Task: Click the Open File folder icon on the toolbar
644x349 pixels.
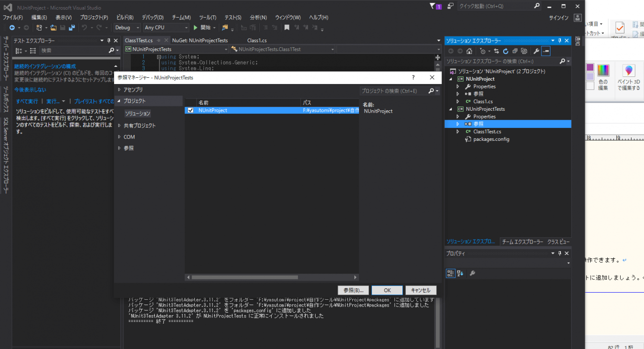Action: [53, 27]
